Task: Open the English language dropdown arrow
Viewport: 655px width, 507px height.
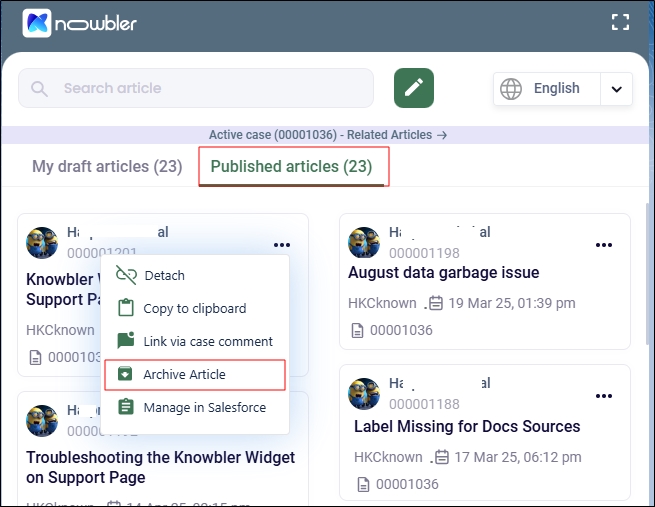Action: [617, 89]
